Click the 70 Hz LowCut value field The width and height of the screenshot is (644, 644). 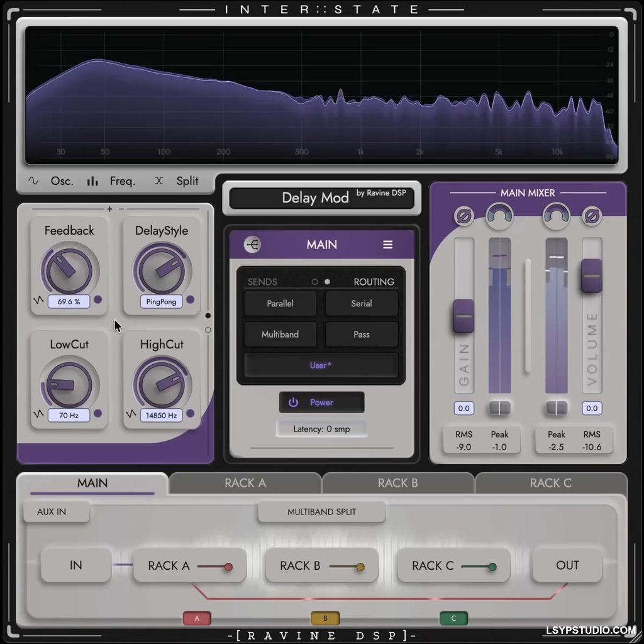69,416
